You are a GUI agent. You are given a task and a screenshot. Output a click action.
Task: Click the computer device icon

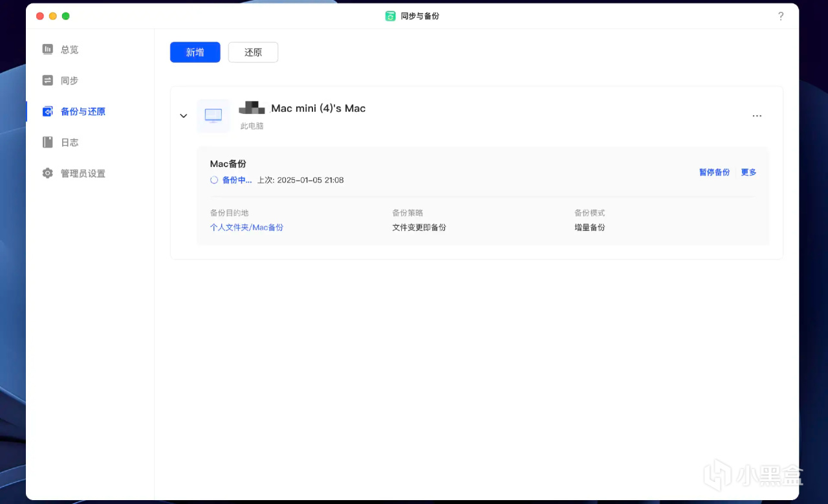click(213, 116)
